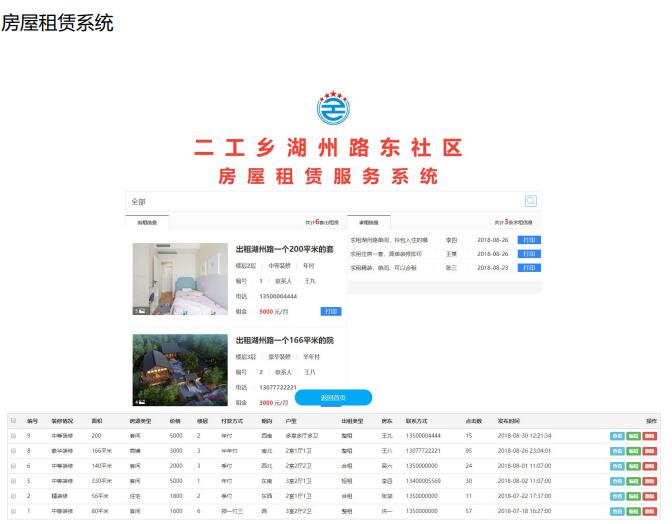The height and width of the screenshot is (524, 672).
Task: Click the 166平米 area cell in table
Action: point(102,451)
